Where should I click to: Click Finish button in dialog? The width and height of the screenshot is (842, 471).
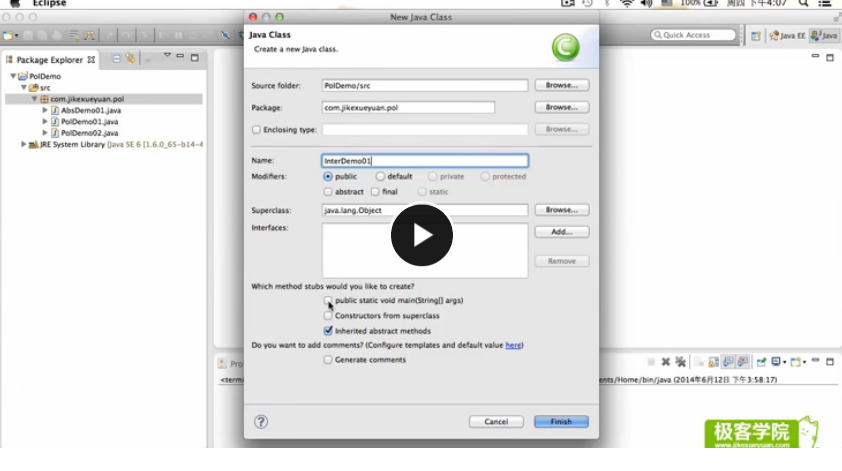tap(561, 422)
